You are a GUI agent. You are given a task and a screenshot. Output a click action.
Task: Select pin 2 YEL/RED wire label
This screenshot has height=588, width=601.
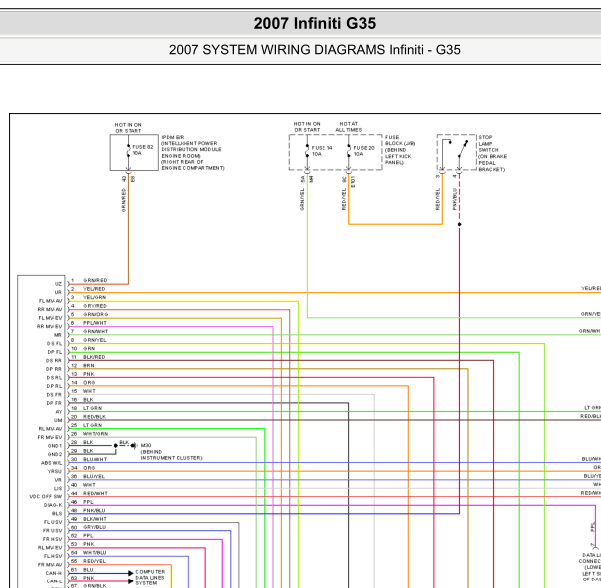tap(94, 289)
